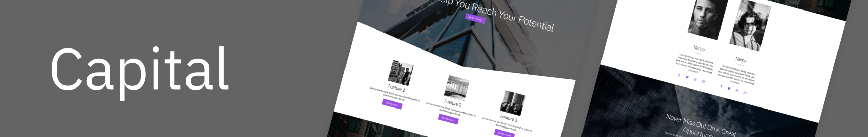
Task: Click the right profile's email envelope icon
Action: pos(745,93)
